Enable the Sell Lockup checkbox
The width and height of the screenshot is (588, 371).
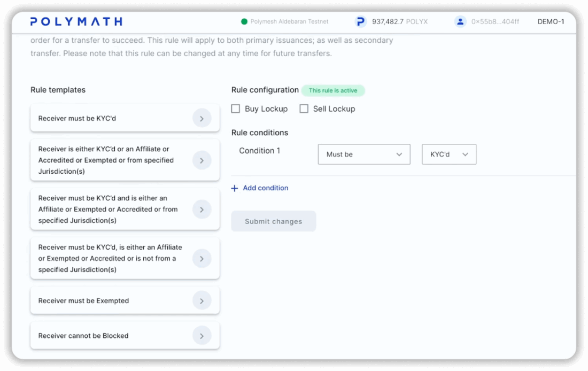(x=304, y=108)
